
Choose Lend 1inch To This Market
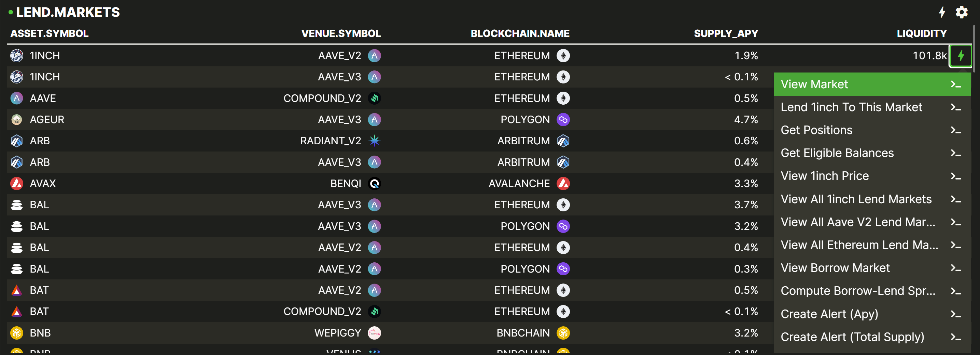tap(871, 107)
